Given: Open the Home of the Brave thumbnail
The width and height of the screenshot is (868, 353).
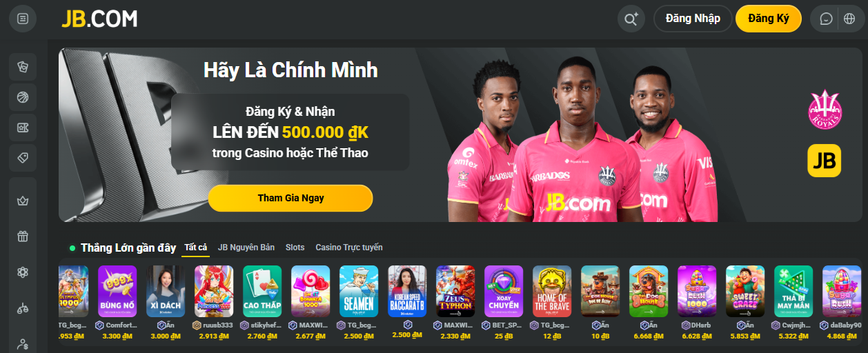Looking at the screenshot, I should (552, 291).
